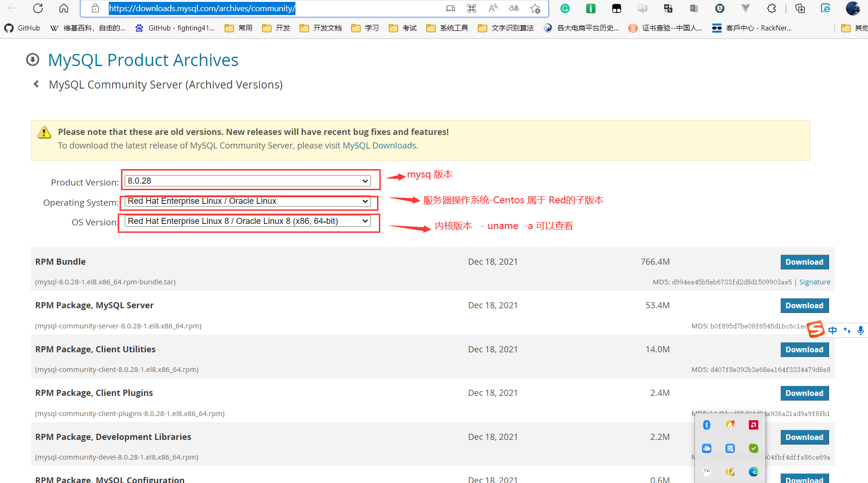
Task: Add this page to favorites star icon
Action: coord(535,8)
